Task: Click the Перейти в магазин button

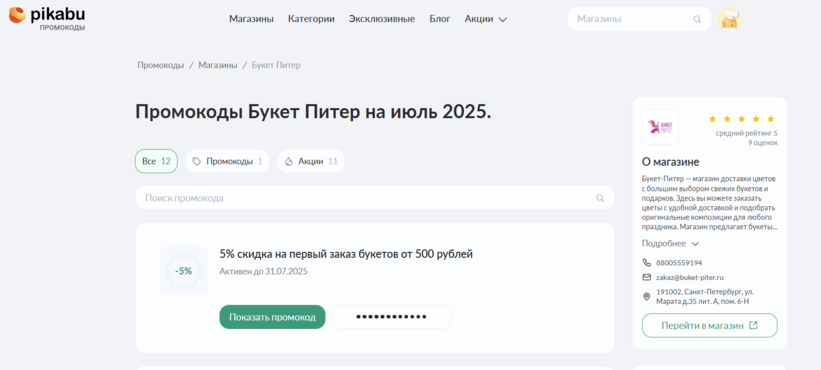Action: click(x=709, y=326)
